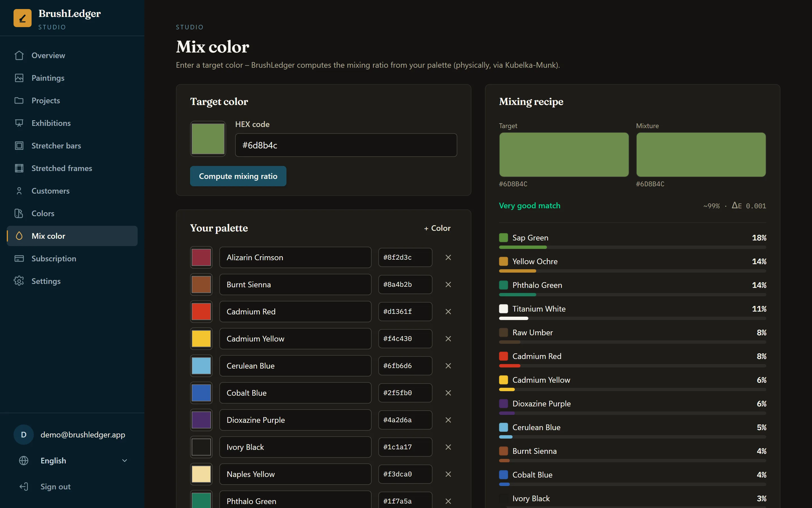Click the Very good match status text
This screenshot has width=812, height=508.
529,206
